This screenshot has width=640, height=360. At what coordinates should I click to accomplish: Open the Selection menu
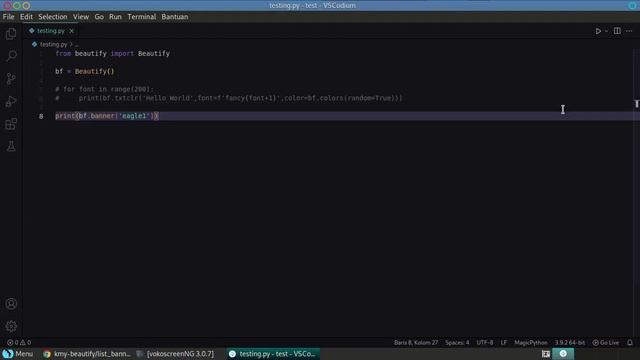click(53, 17)
